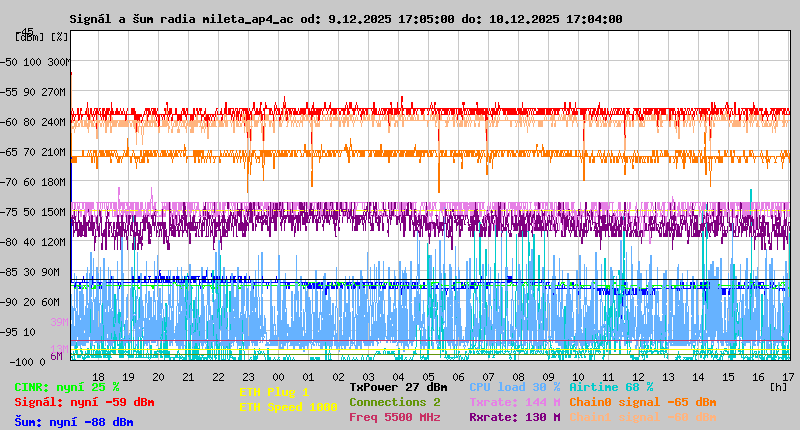Click the hour 18 mark on the time axis
800x430 pixels.
[98, 377]
